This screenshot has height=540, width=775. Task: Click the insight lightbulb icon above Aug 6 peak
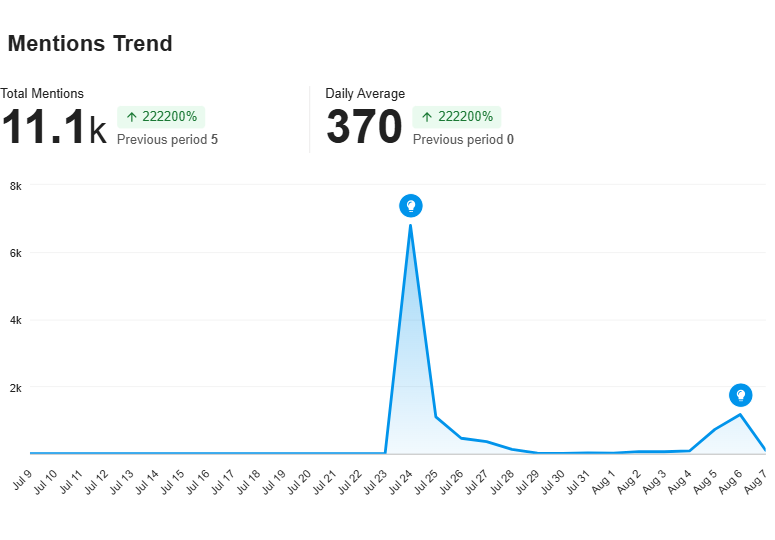[740, 395]
